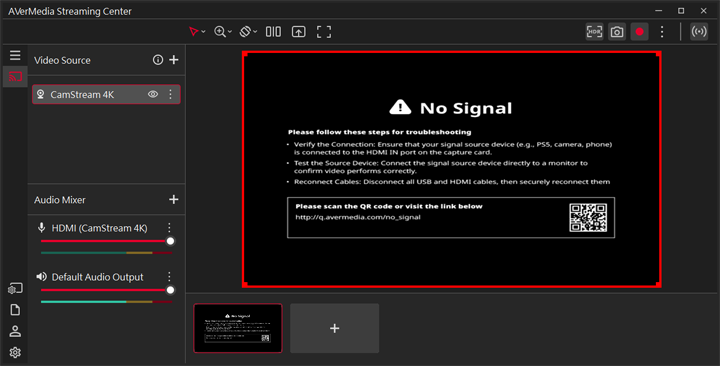This screenshot has height=366, width=720.
Task: Open the hamburger menu
Action: 15,55
